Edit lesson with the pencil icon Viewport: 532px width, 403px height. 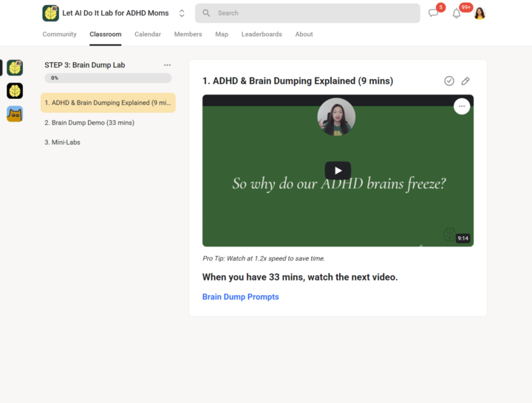pyautogui.click(x=465, y=81)
